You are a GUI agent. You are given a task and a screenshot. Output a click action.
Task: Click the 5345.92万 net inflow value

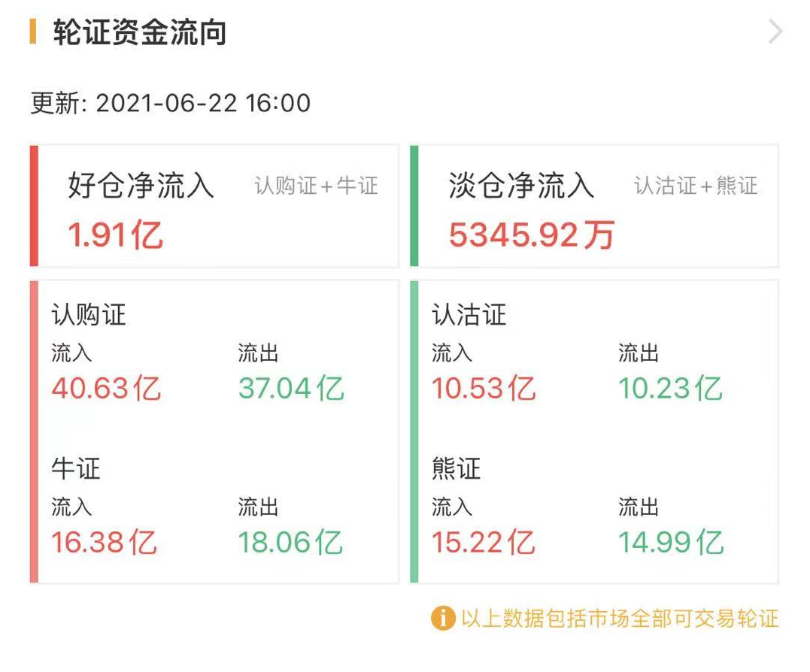pos(532,235)
